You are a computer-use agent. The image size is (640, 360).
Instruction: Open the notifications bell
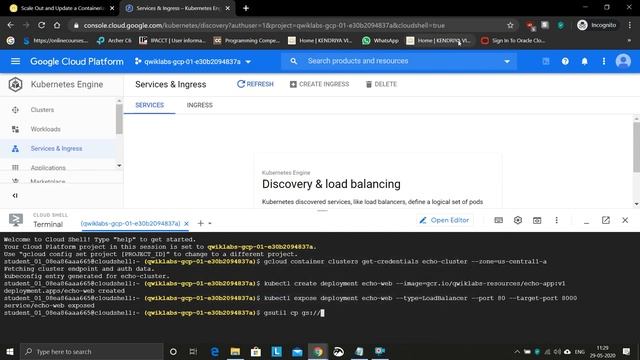pos(584,61)
